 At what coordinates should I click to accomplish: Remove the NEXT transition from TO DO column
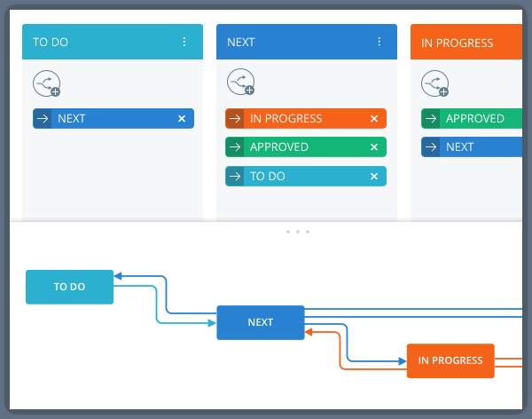182,119
